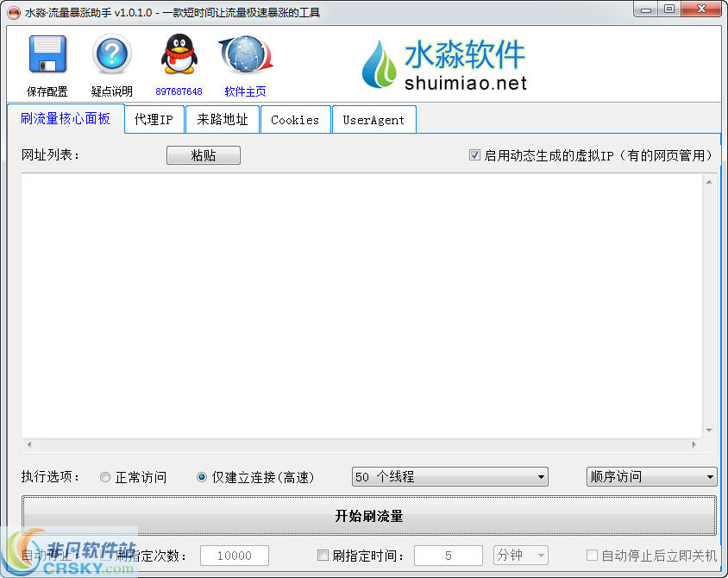Click the 粘贴 paste button
This screenshot has width=728, height=578.
[204, 155]
